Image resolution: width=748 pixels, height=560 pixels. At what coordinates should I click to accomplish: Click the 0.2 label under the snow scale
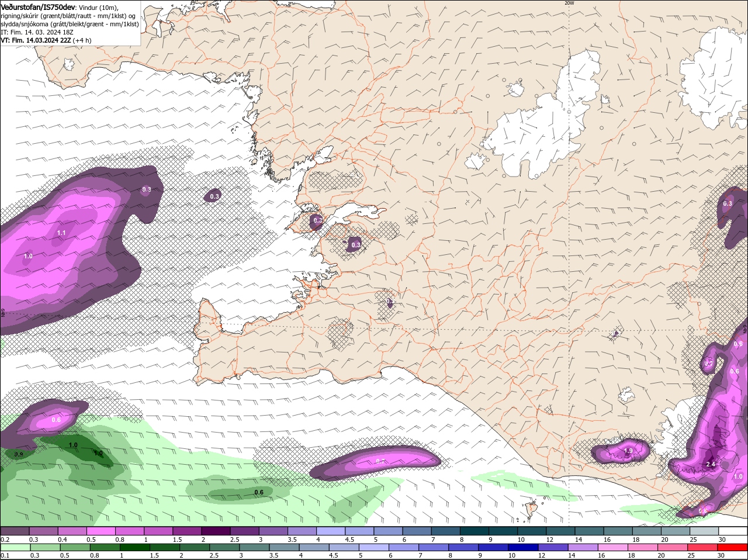[5, 540]
